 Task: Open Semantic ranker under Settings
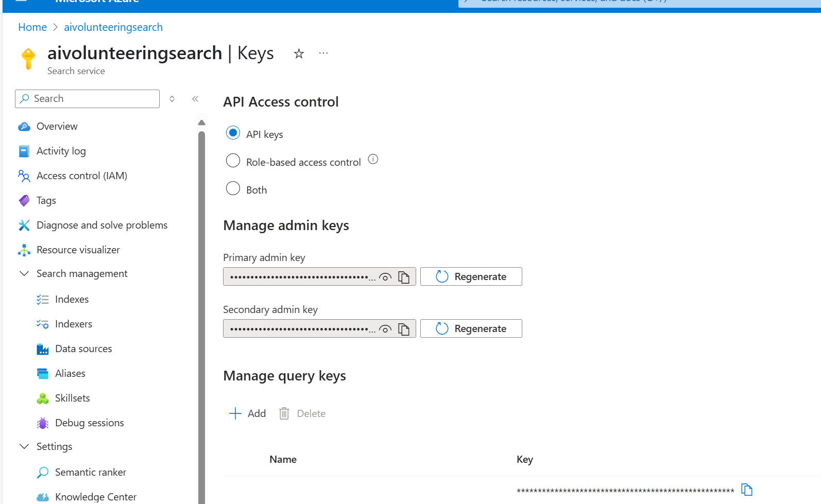91,473
